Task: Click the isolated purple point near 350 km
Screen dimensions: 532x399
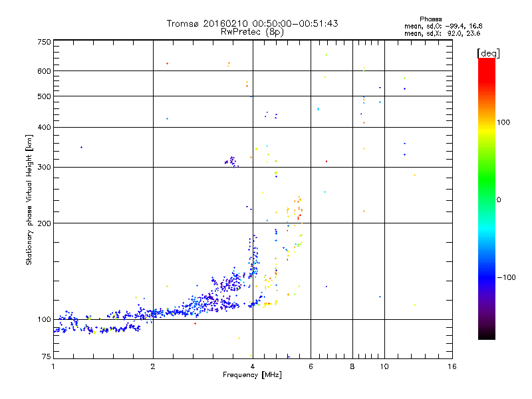Action: coord(81,147)
